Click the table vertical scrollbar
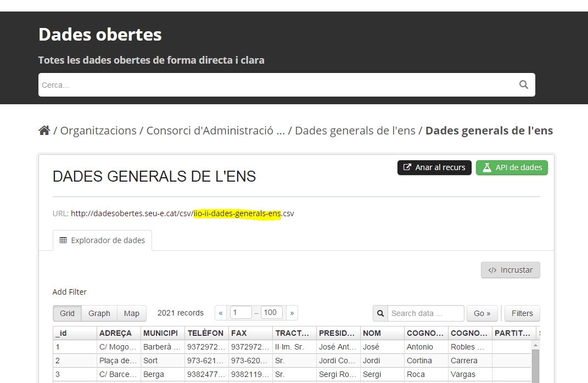This screenshot has height=383, width=588. (x=535, y=362)
